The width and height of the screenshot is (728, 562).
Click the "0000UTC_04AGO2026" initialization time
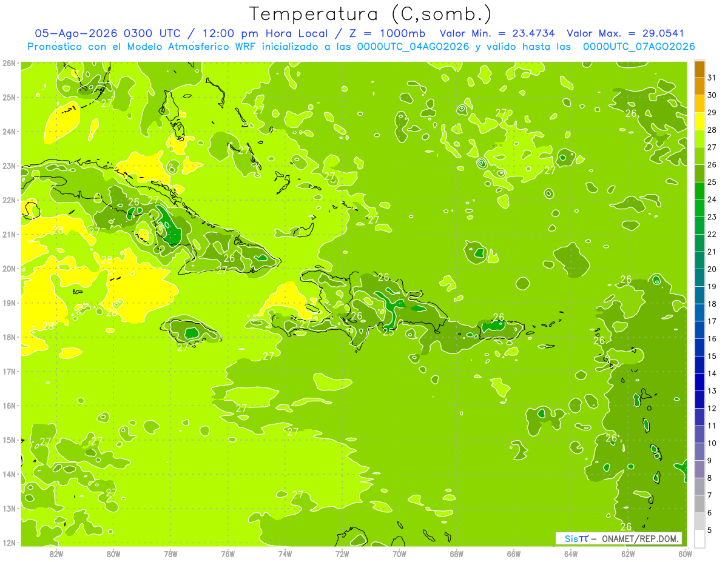[x=413, y=47]
